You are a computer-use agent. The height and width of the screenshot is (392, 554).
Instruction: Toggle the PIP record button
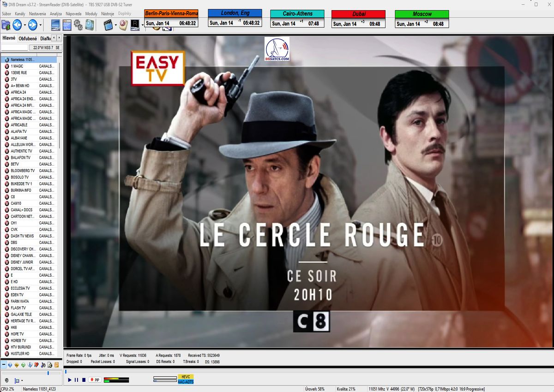click(x=95, y=380)
